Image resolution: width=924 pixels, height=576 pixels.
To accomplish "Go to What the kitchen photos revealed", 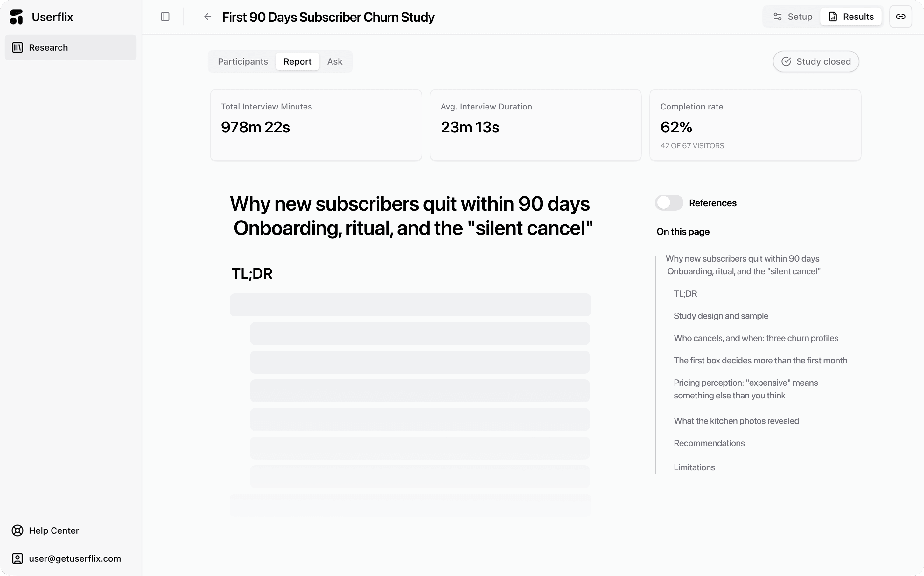I will pyautogui.click(x=736, y=421).
